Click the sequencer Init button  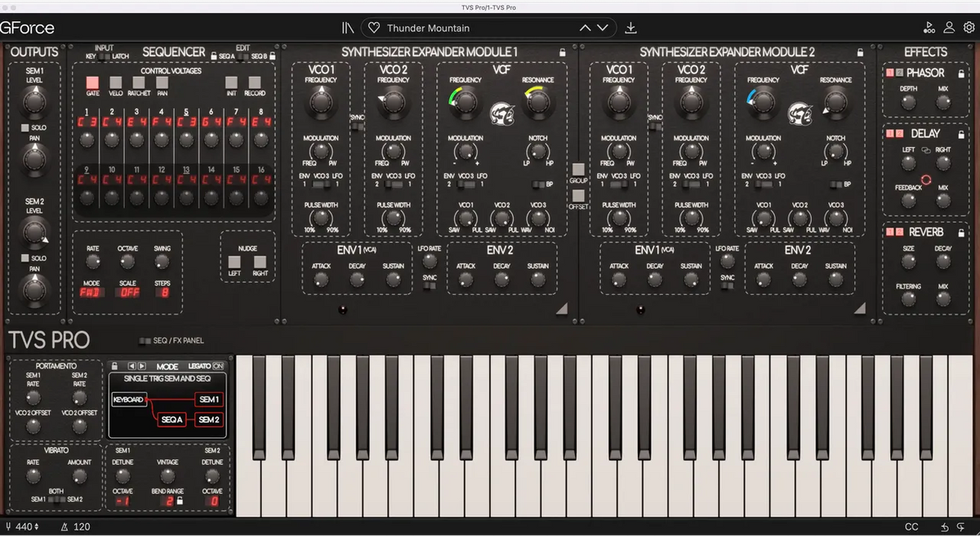point(232,83)
